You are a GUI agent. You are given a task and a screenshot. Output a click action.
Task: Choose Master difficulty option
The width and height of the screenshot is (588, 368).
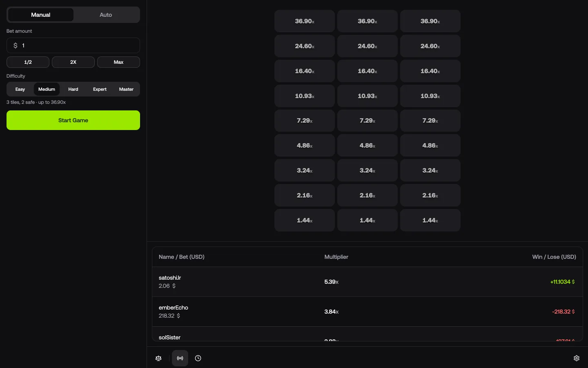pyautogui.click(x=126, y=89)
